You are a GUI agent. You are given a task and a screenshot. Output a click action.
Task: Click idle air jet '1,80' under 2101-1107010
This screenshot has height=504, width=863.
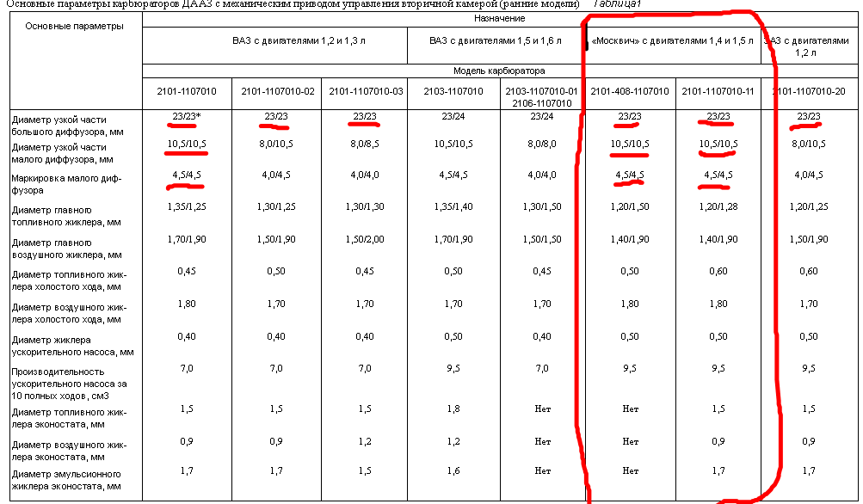[187, 303]
